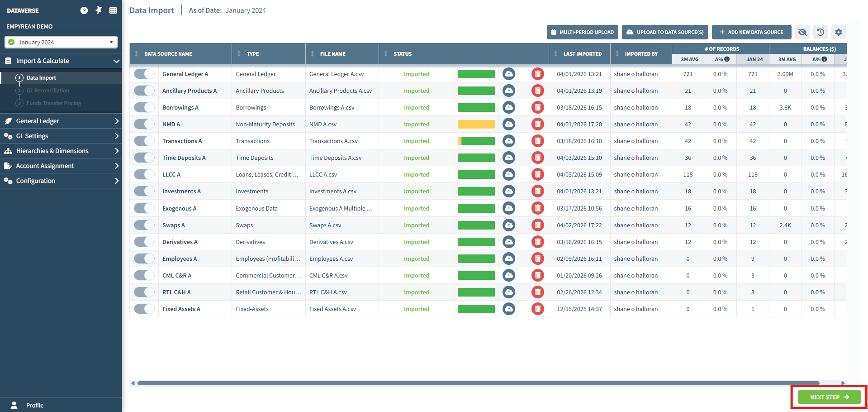Toggle the hidden-columns eye icon
Image resolution: width=868 pixels, height=412 pixels.
coord(802,32)
